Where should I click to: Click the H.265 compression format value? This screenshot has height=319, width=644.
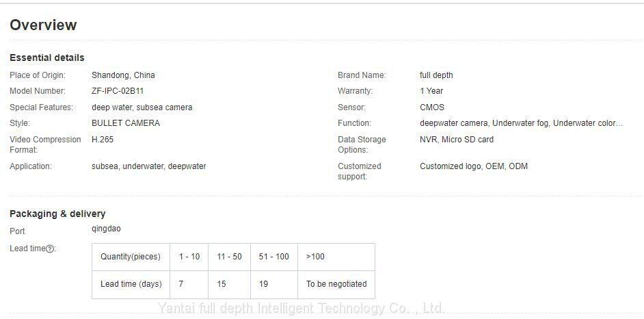click(x=103, y=140)
